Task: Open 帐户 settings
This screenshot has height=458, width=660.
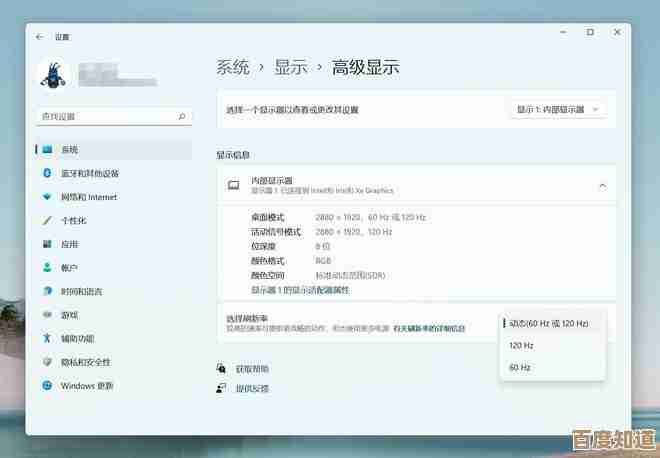Action: [x=114, y=267]
